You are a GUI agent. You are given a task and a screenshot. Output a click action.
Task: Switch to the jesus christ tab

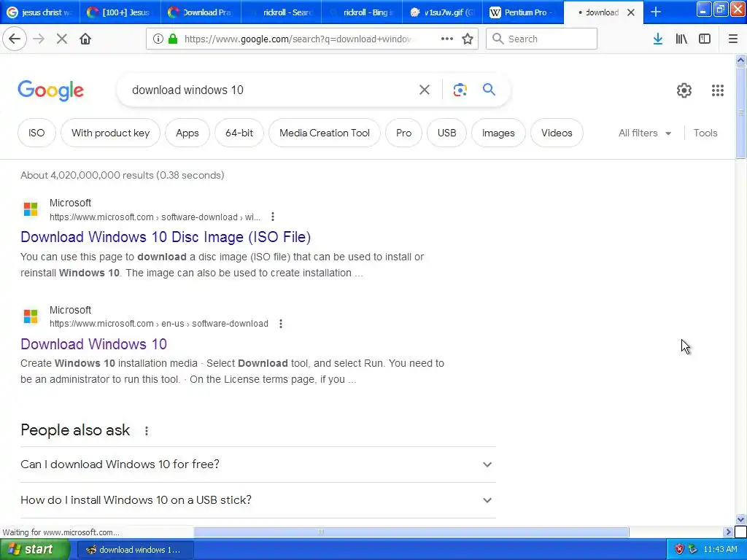[40, 12]
